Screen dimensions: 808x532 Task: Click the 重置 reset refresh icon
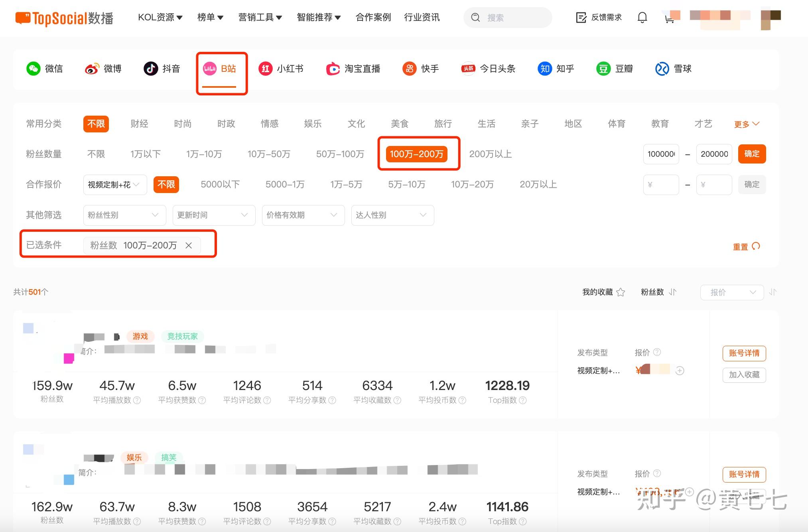(x=756, y=246)
